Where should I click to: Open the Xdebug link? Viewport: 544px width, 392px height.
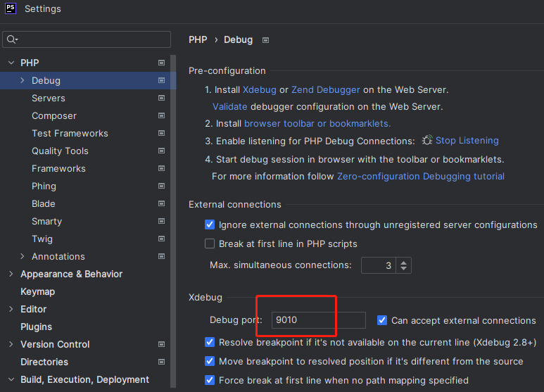[x=260, y=90]
